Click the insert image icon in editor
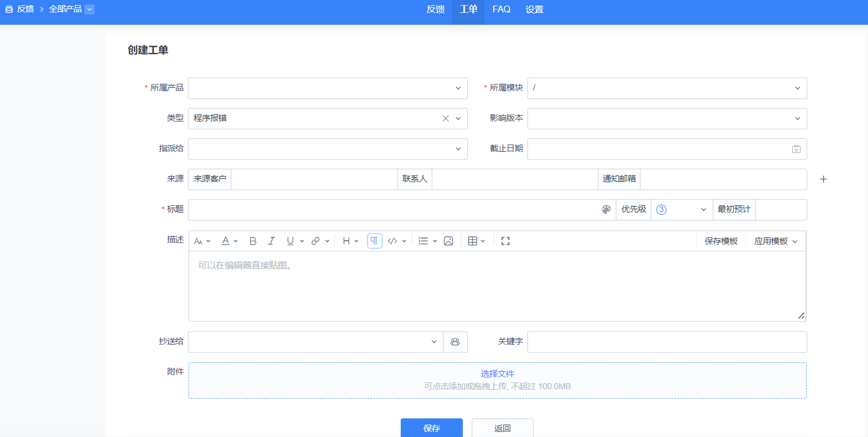868x437 pixels. (x=448, y=241)
